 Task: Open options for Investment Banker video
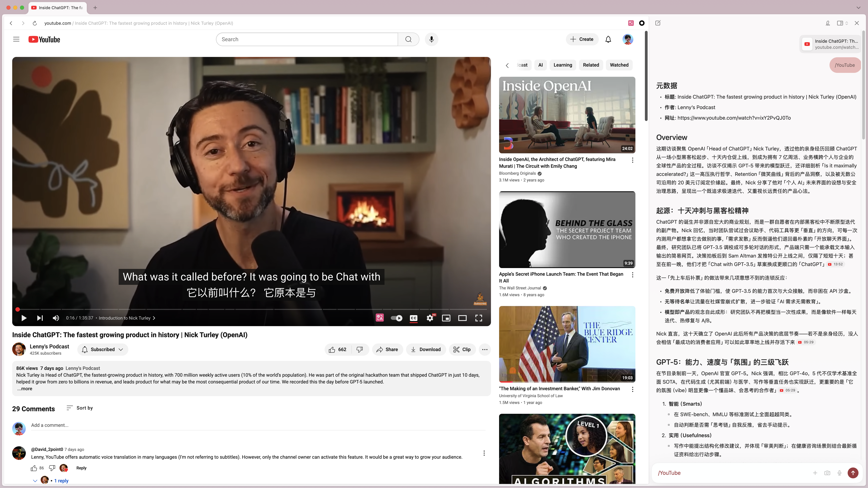pos(633,389)
